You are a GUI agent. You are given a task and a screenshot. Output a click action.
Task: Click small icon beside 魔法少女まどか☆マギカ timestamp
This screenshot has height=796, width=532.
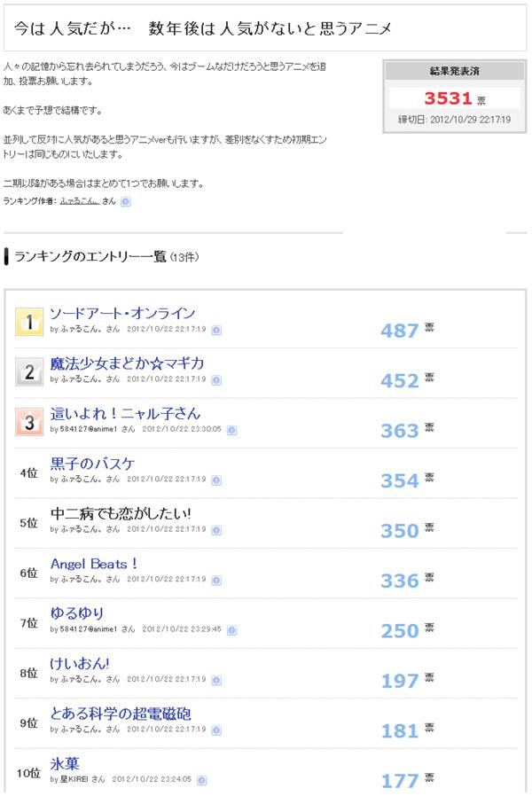216,379
